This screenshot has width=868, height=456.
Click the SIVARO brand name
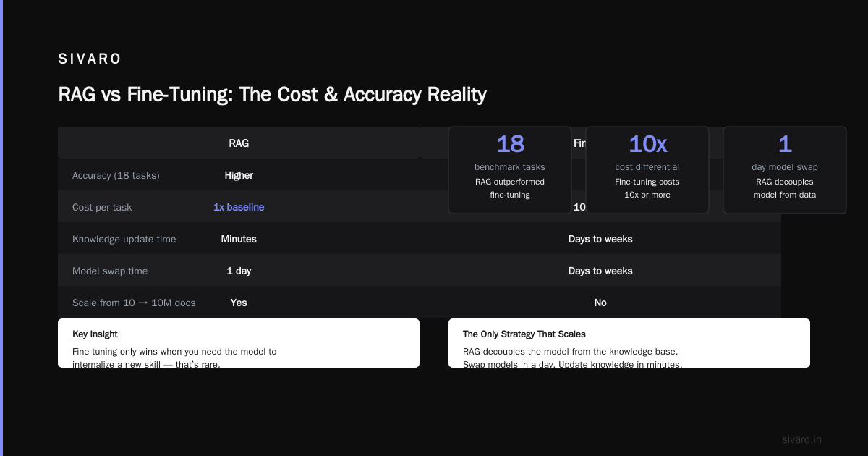pyautogui.click(x=90, y=59)
